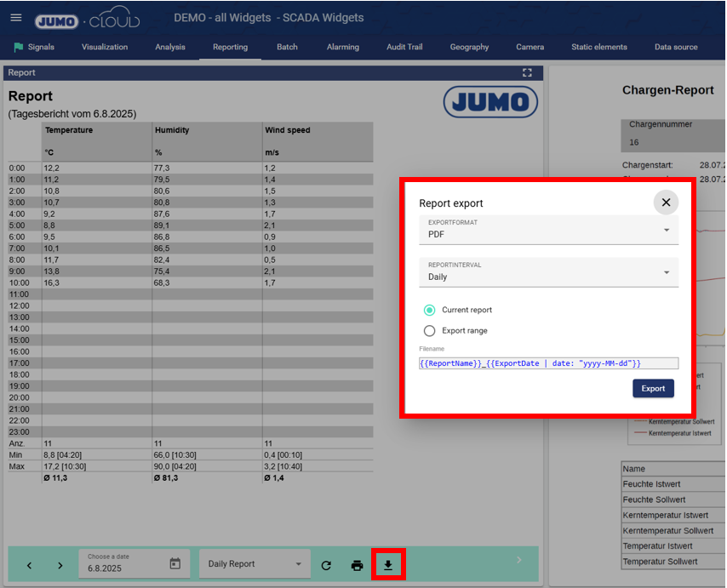This screenshot has height=588, width=727.
Task: Close the Report export dialog
Action: click(666, 203)
